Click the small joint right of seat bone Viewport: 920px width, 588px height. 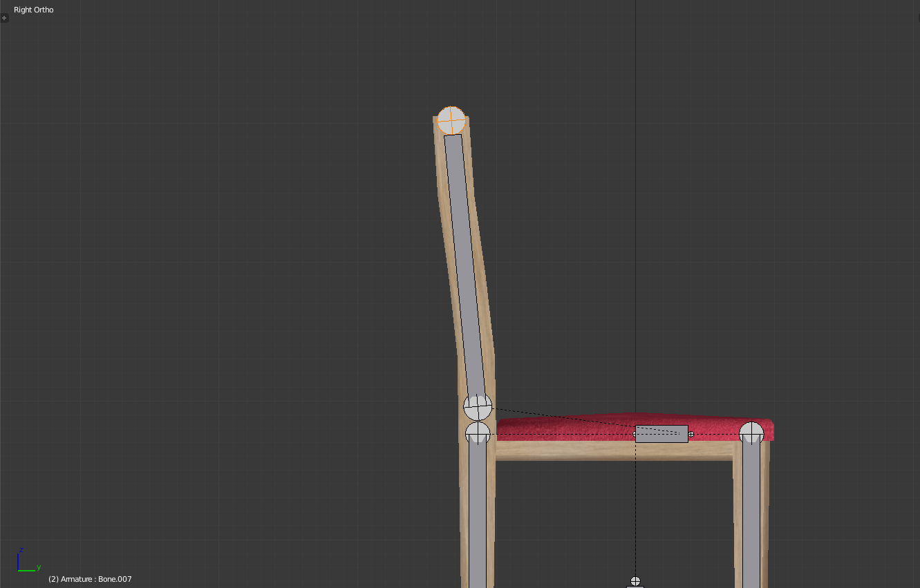tap(691, 434)
